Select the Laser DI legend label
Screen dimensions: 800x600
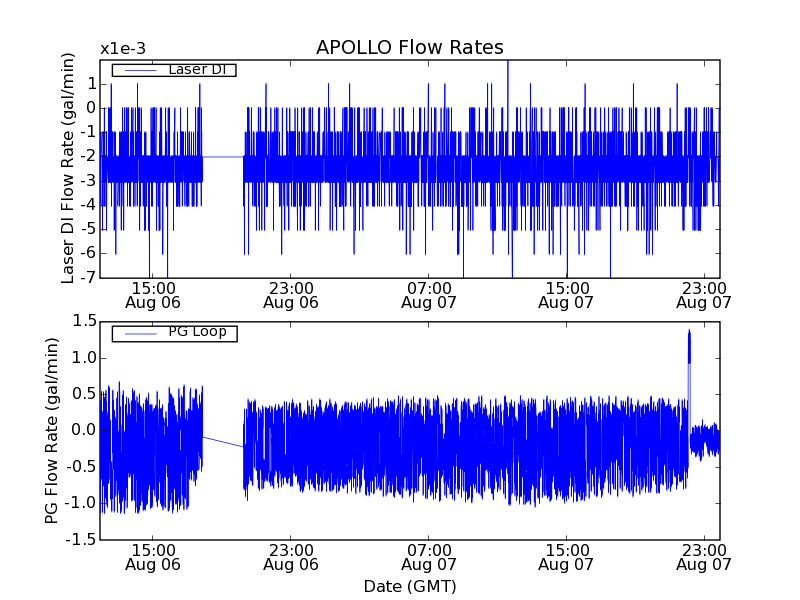[x=195, y=69]
